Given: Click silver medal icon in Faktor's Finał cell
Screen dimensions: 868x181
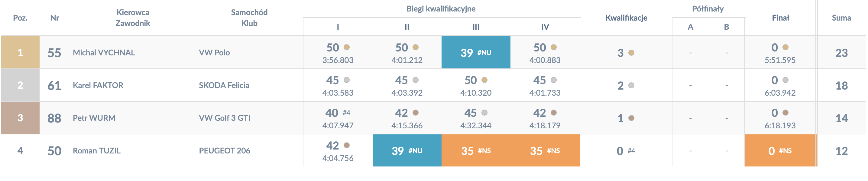Looking at the screenshot, I should click(785, 80).
